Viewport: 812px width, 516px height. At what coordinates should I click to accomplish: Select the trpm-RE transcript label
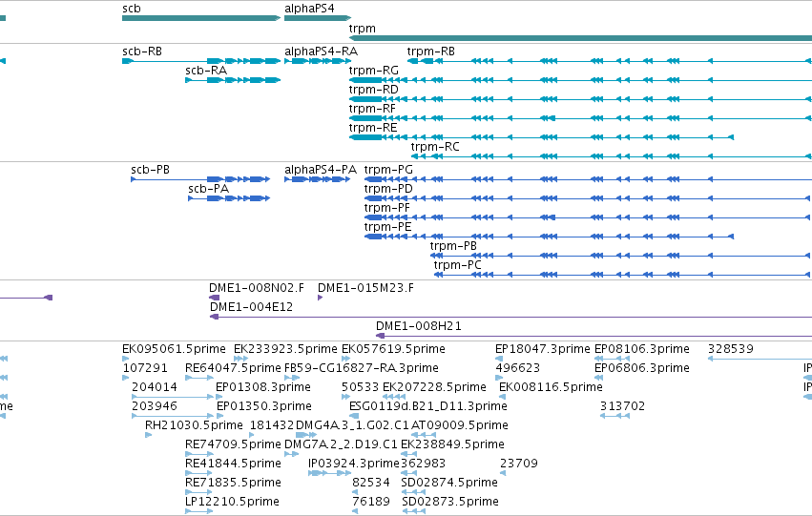coord(373,128)
